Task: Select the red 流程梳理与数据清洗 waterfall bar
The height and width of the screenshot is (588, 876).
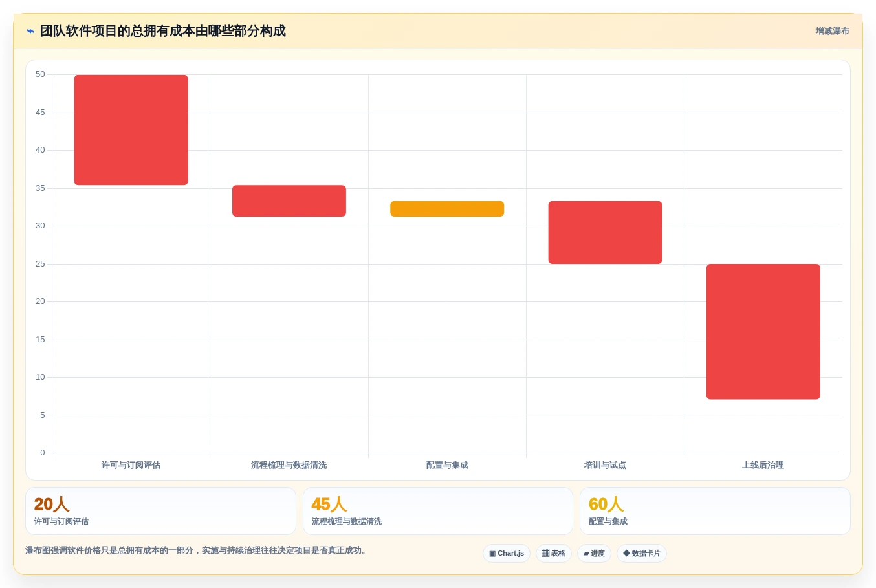Action: pos(289,201)
